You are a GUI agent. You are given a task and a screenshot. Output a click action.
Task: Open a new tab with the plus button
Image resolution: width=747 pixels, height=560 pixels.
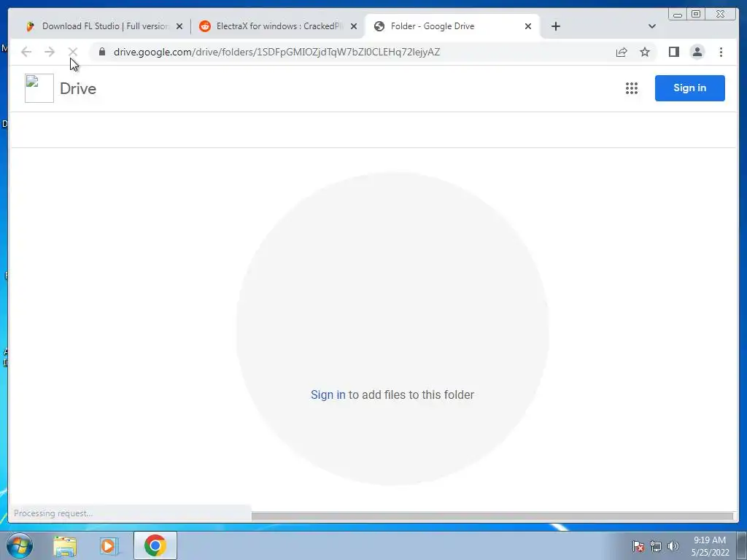[555, 26]
